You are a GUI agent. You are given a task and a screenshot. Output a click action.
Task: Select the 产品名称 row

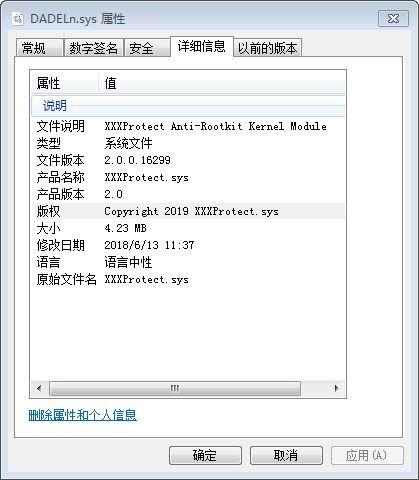[x=188, y=177]
